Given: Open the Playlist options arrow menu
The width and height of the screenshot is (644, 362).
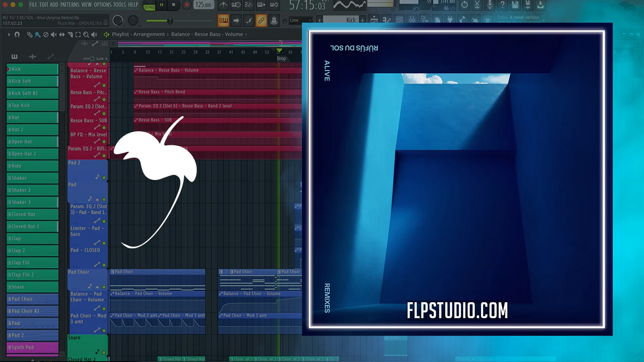Looking at the screenshot, I should [9, 35].
